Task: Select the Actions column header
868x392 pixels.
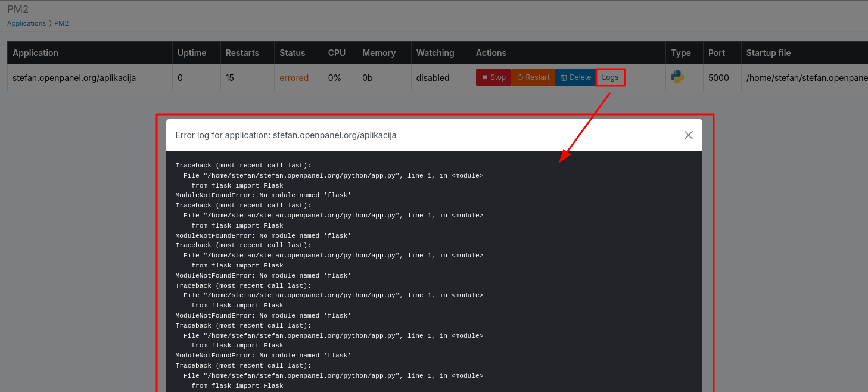Action: [568, 52]
